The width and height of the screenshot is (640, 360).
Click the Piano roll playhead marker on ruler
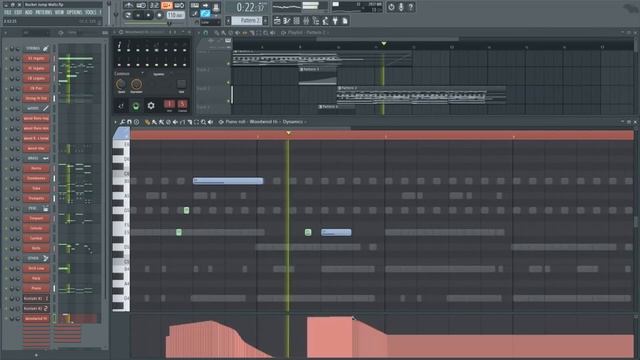288,133
